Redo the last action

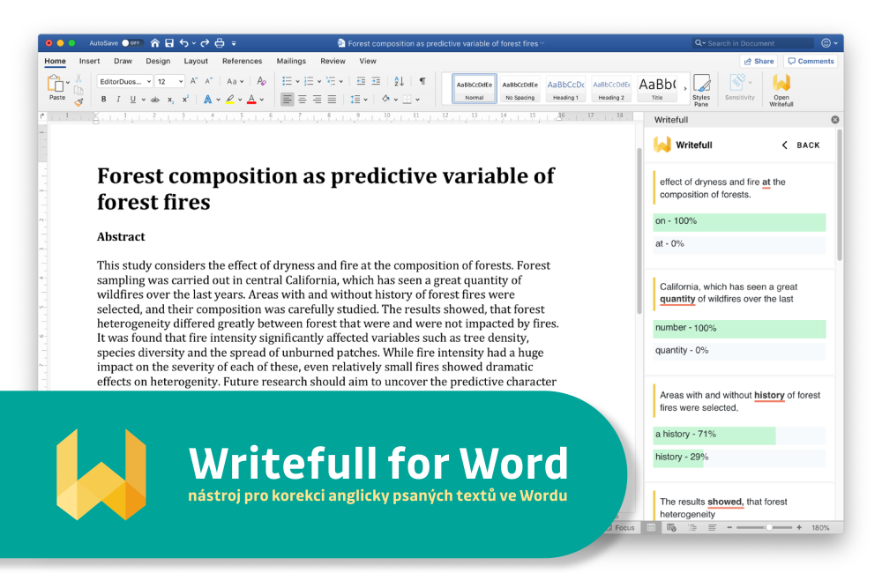click(205, 42)
